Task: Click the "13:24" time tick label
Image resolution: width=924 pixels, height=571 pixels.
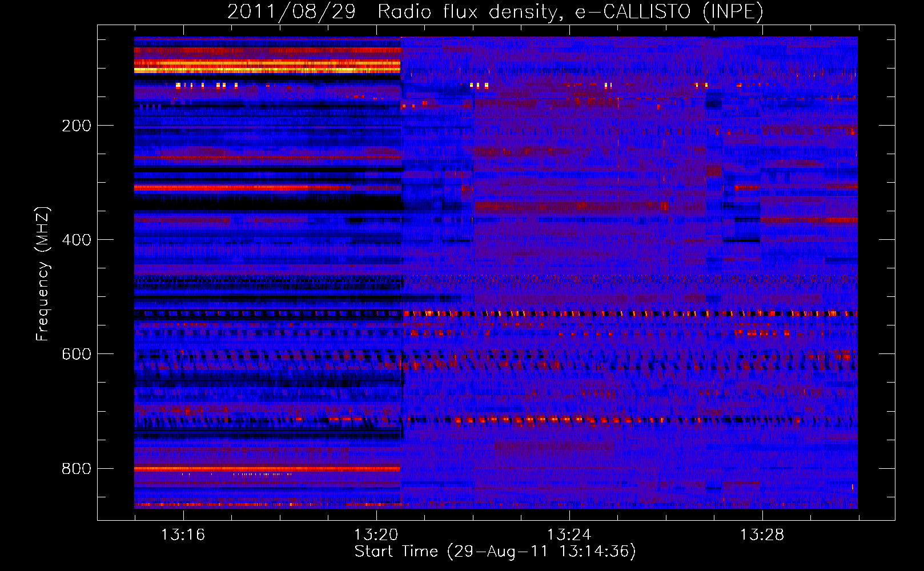Action: (x=569, y=534)
